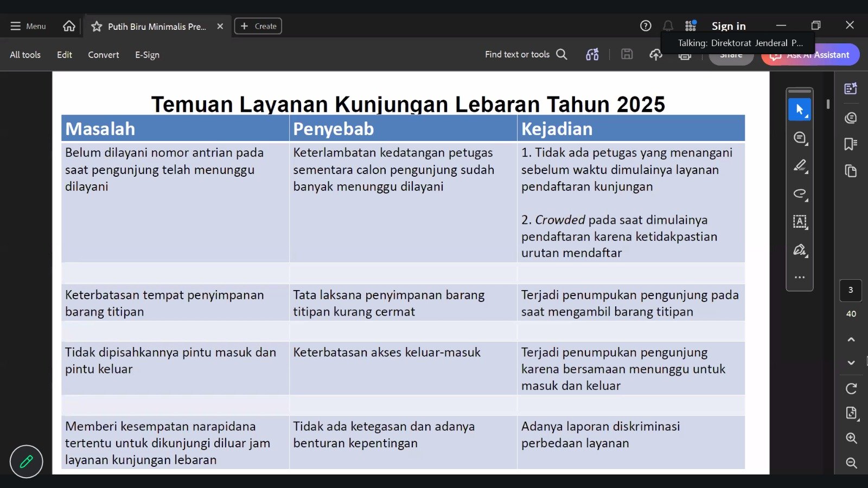
Task: Open the Menu hamburger menu
Action: coord(28,26)
